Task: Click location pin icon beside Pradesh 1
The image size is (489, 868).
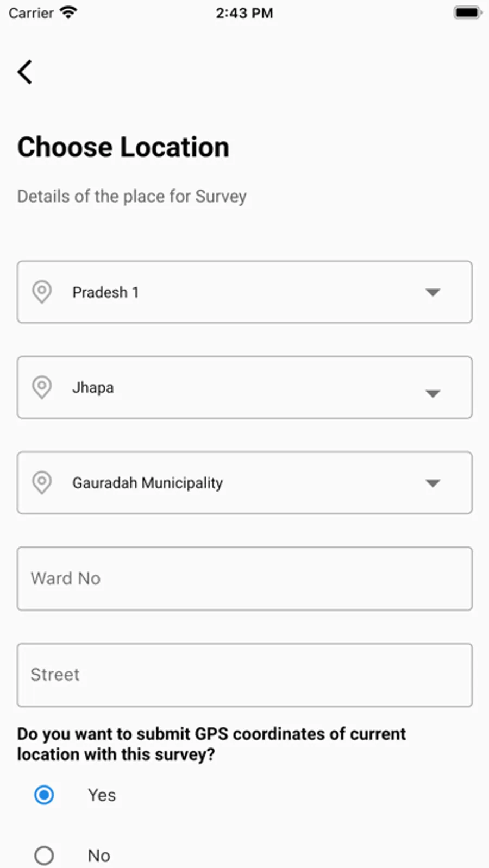Action: (x=42, y=292)
